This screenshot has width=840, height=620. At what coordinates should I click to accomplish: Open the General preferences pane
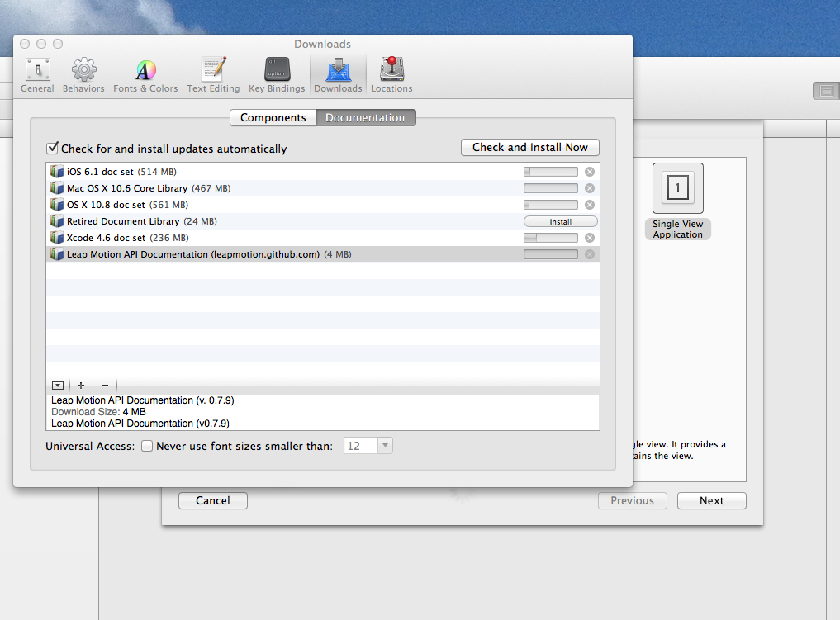[37, 75]
